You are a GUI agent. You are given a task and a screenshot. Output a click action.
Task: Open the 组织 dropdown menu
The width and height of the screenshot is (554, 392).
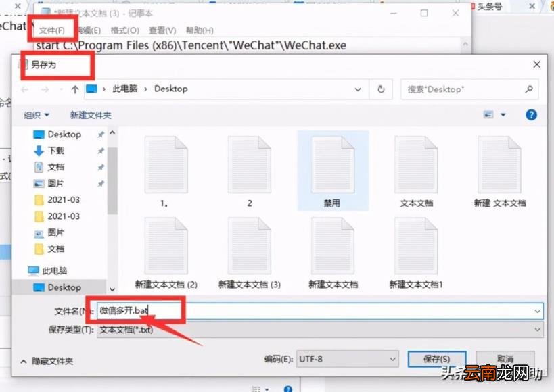click(x=37, y=115)
